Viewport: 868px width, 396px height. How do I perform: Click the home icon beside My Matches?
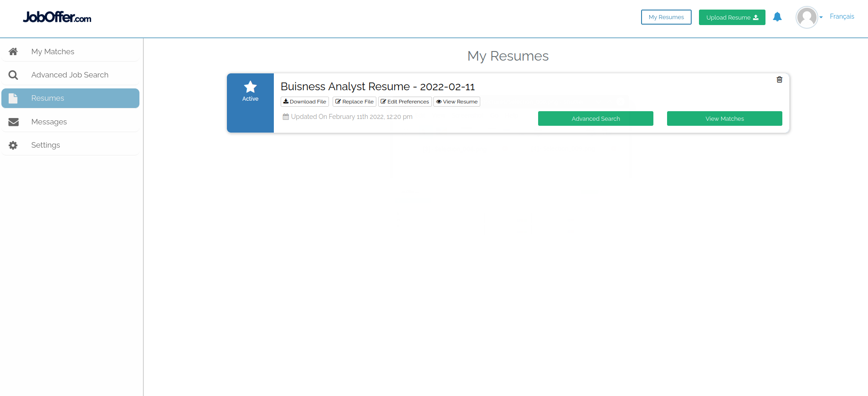pos(13,51)
